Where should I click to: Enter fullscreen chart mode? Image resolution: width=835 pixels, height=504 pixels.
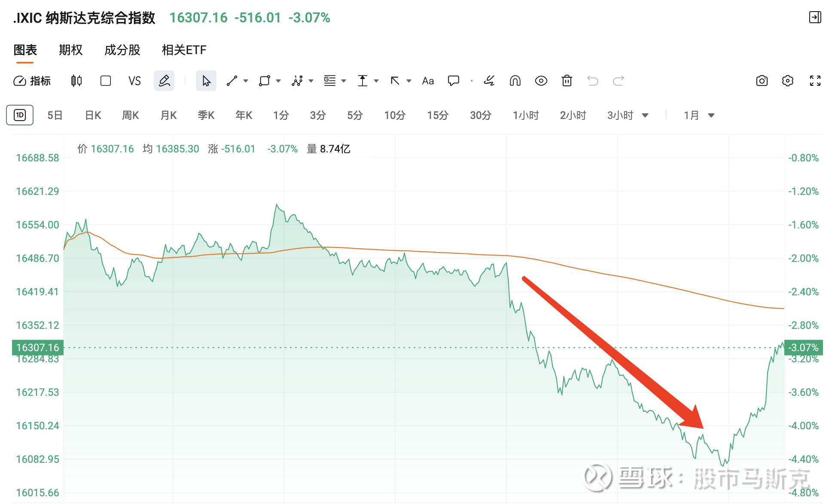(x=815, y=81)
